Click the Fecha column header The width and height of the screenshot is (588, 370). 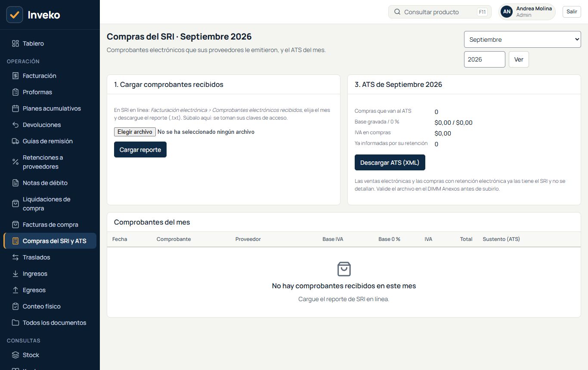click(x=120, y=239)
